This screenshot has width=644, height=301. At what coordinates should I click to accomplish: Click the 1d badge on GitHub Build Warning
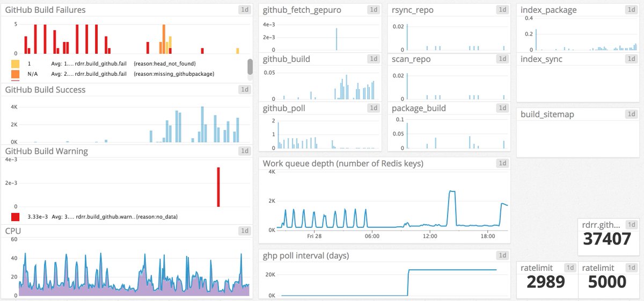(245, 151)
